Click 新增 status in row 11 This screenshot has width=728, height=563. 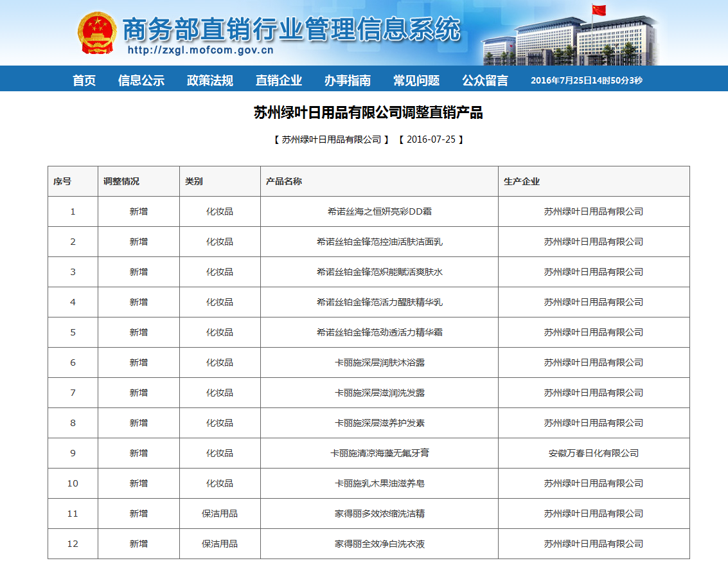point(138,514)
